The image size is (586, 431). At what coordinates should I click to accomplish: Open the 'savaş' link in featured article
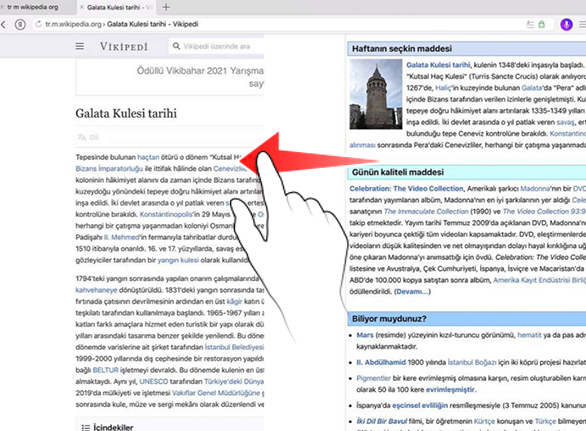565,122
